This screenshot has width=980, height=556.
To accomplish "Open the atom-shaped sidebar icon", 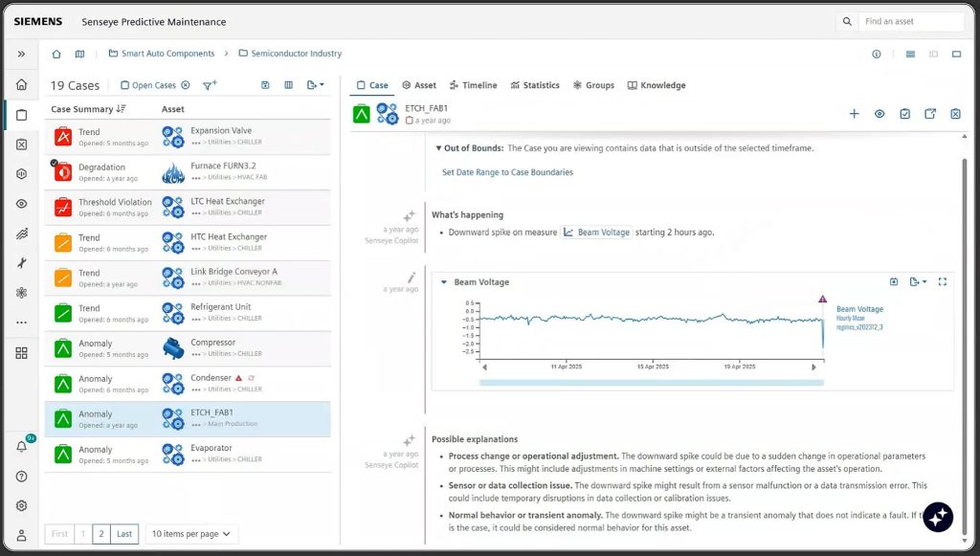I will (21, 293).
